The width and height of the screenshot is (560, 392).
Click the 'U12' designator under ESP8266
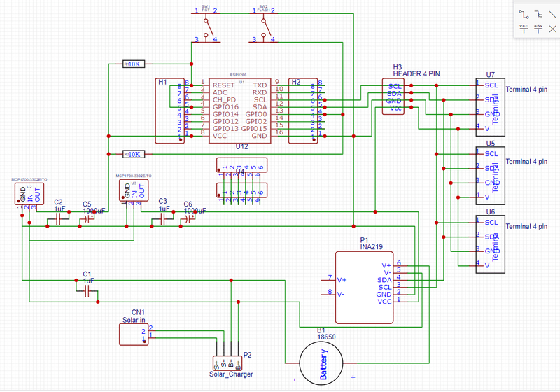click(x=241, y=146)
